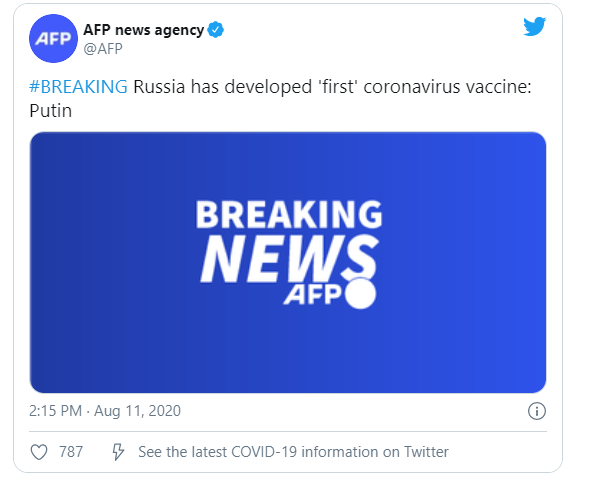Screen dimensions: 602x480
Task: Click the word Putin in the tweet
Action: coord(51,109)
